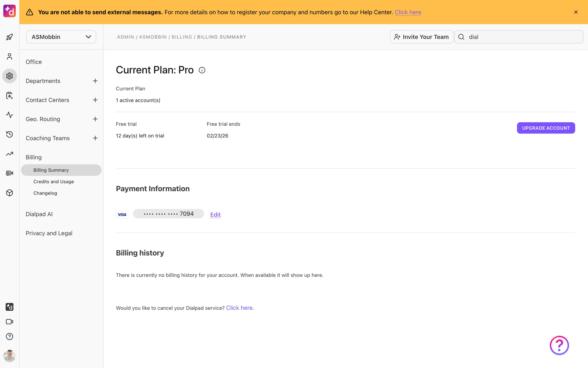
Task: Click Edit link next to Visa card
Action: 215,215
